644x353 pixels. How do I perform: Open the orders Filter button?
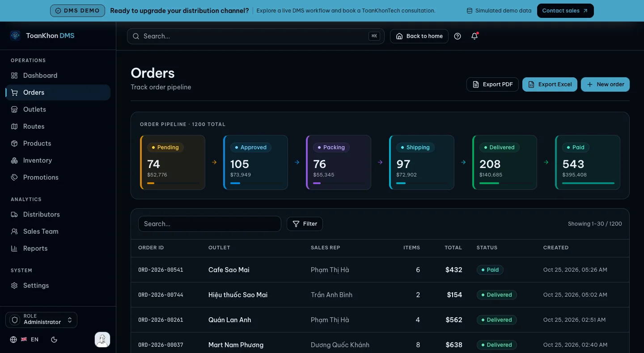[305, 224]
